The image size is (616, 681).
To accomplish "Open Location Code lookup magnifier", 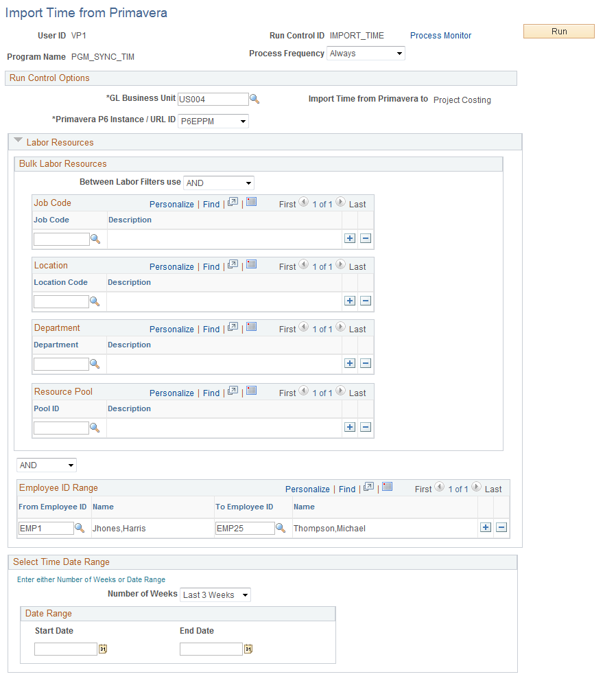I will point(95,301).
